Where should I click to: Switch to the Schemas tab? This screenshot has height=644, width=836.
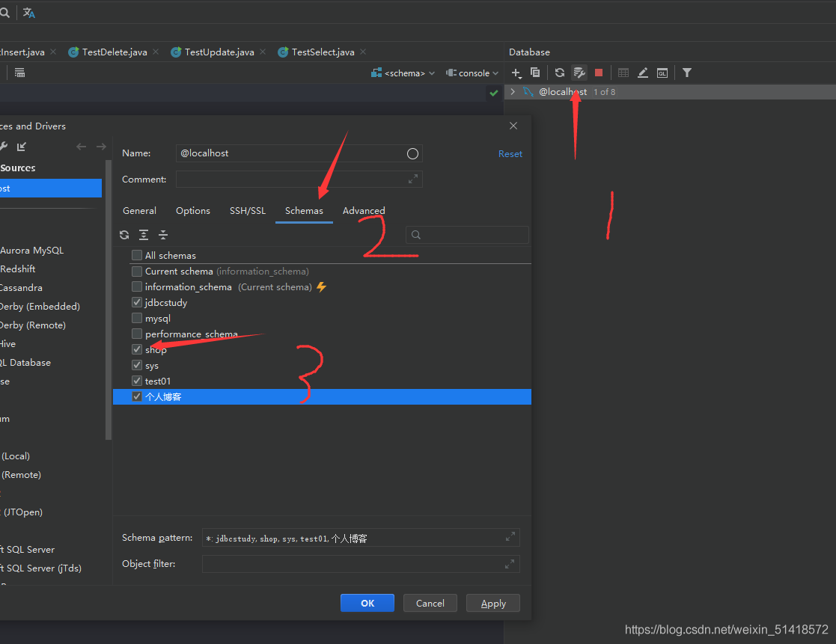point(304,210)
